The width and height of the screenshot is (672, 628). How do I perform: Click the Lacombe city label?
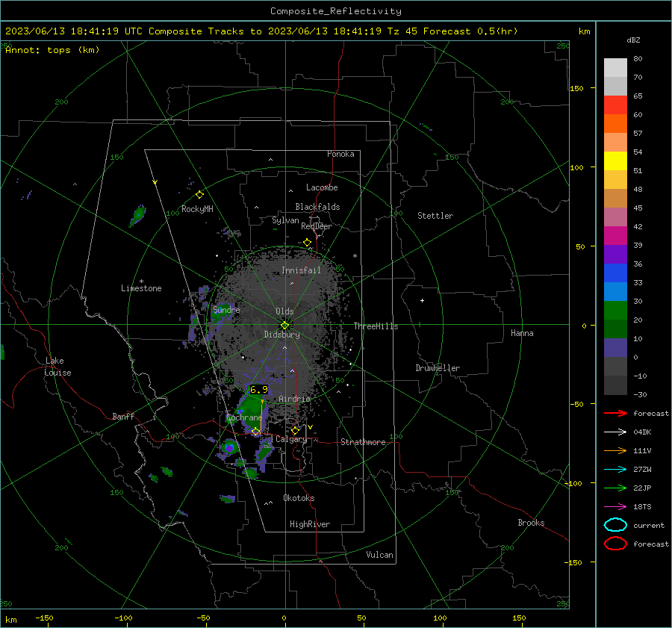point(322,187)
